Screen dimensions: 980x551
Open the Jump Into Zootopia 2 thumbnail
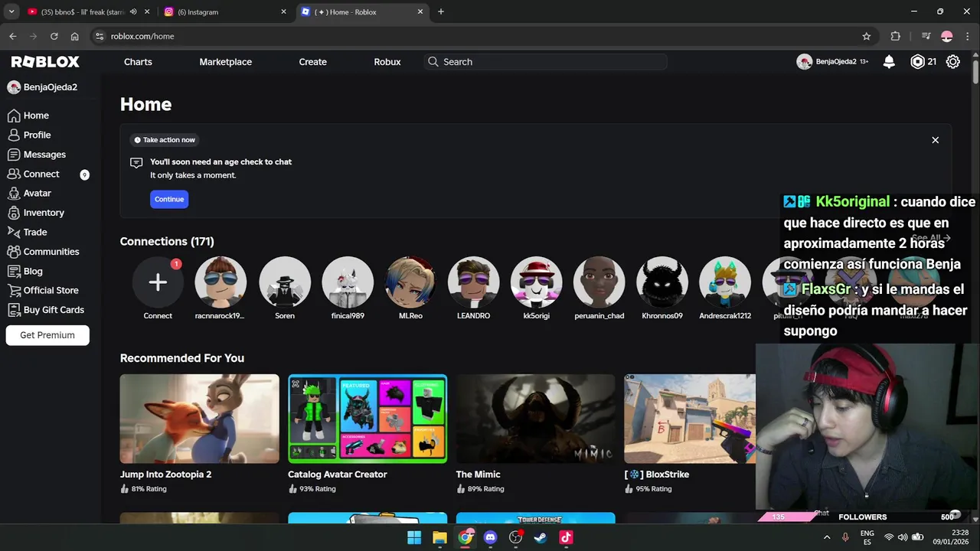pos(200,419)
